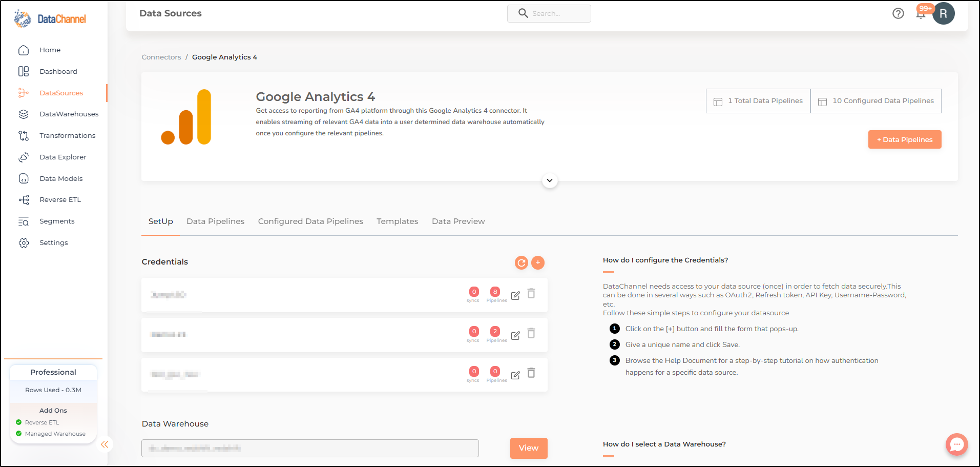This screenshot has height=467, width=980.
Task: Click the Google Analytics 4 logo image
Action: coord(186,117)
